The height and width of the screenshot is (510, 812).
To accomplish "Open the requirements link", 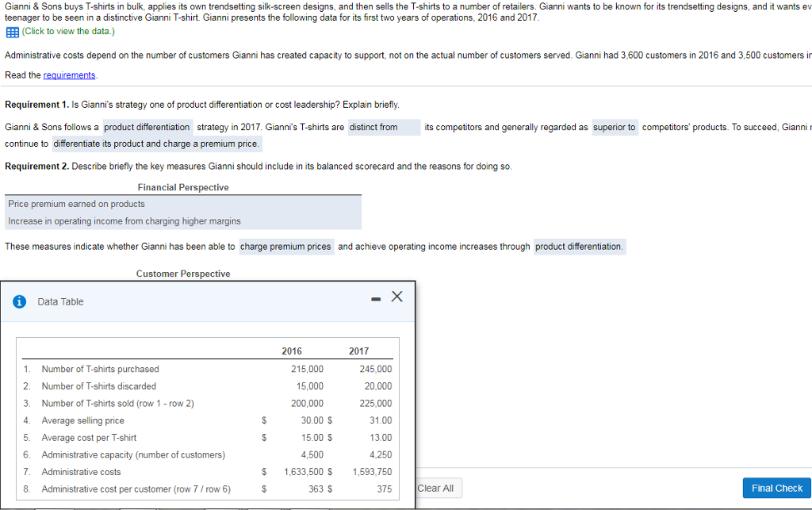I will tap(70, 75).
